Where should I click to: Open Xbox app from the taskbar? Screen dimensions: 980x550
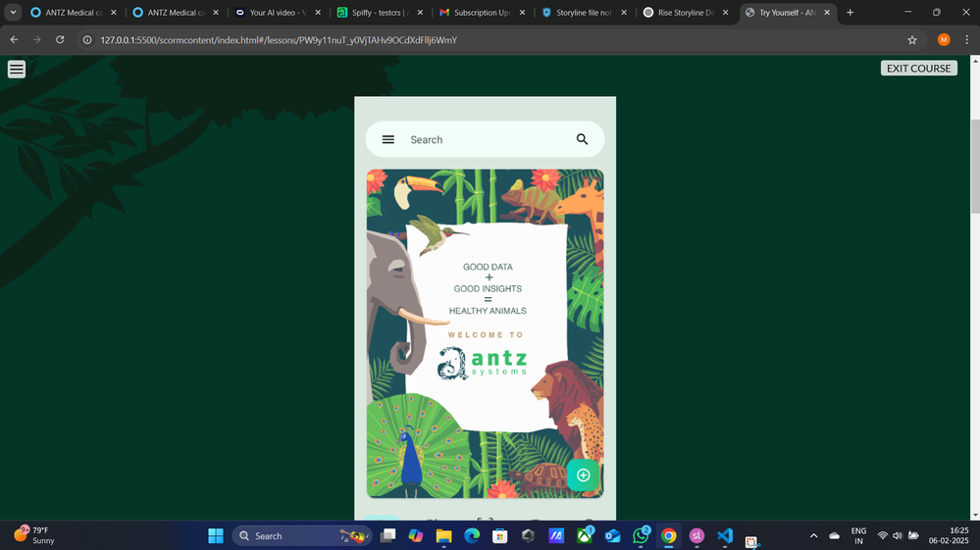[585, 535]
